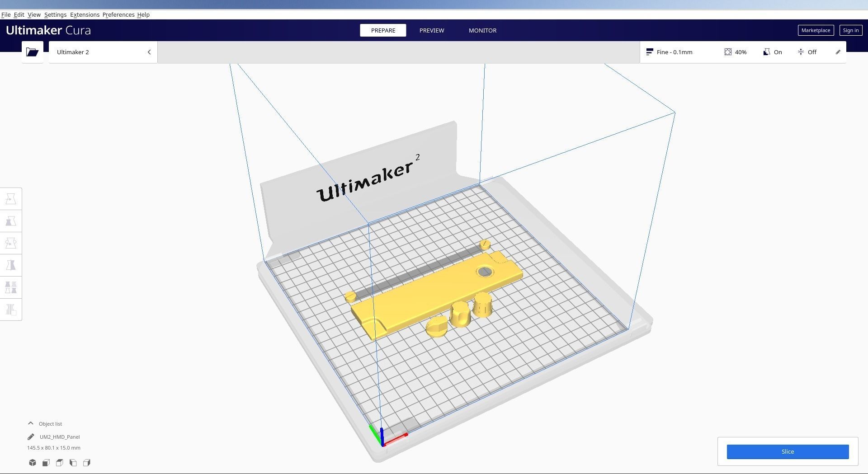Collapse printer panel with chevron arrow

point(149,52)
